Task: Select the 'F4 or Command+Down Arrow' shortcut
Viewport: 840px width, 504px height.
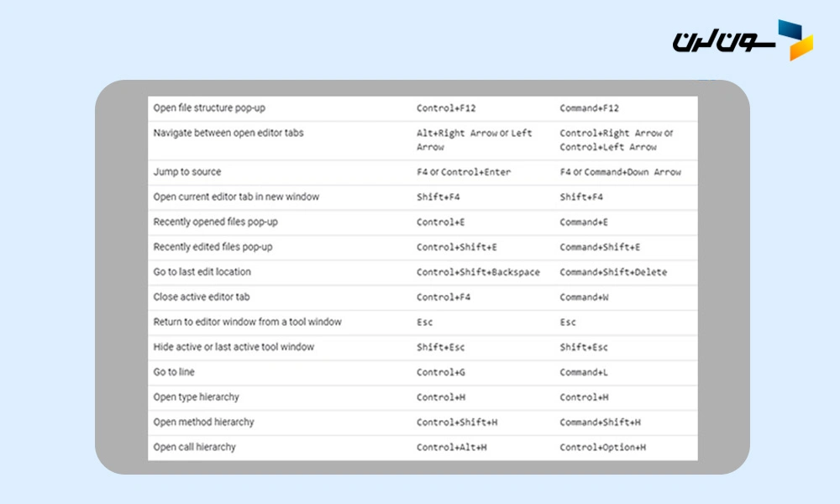Action: point(620,172)
